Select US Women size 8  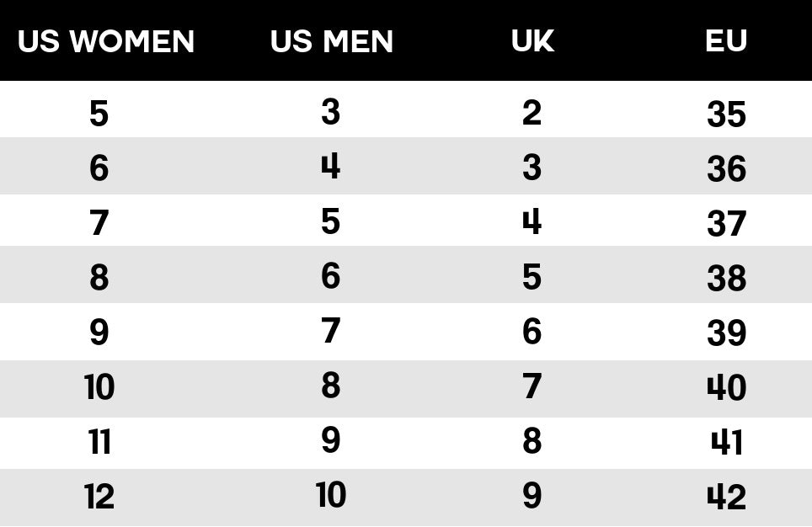click(x=99, y=278)
